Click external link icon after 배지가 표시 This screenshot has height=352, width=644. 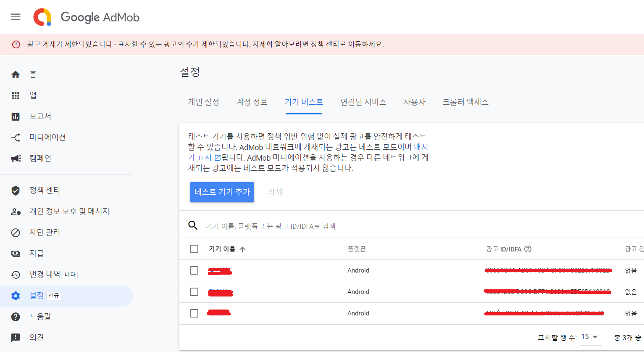click(218, 158)
